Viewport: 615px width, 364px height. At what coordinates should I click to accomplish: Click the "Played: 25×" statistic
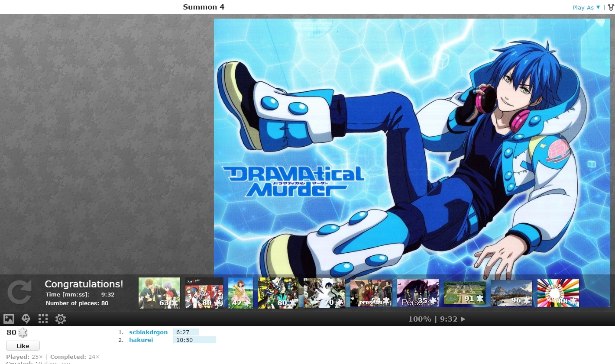(x=25, y=357)
